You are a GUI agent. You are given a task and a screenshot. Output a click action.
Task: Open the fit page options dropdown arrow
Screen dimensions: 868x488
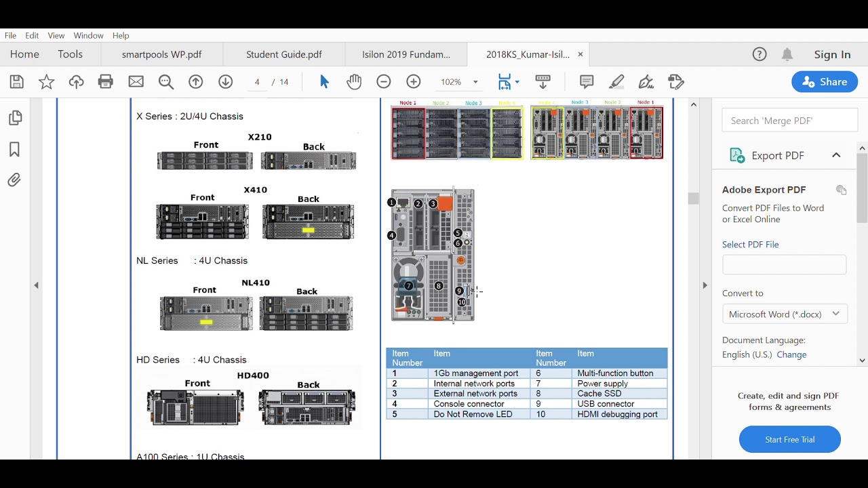click(517, 82)
